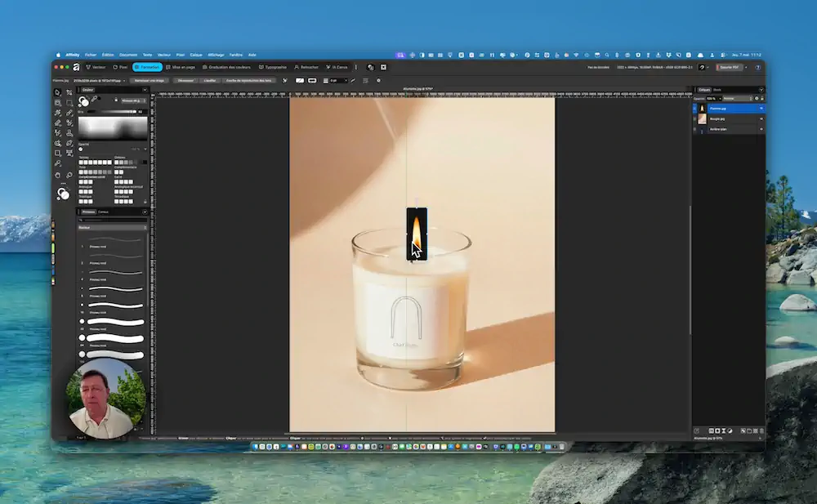
Task: Switch to the Contour tab in brushes panel
Action: pos(103,212)
